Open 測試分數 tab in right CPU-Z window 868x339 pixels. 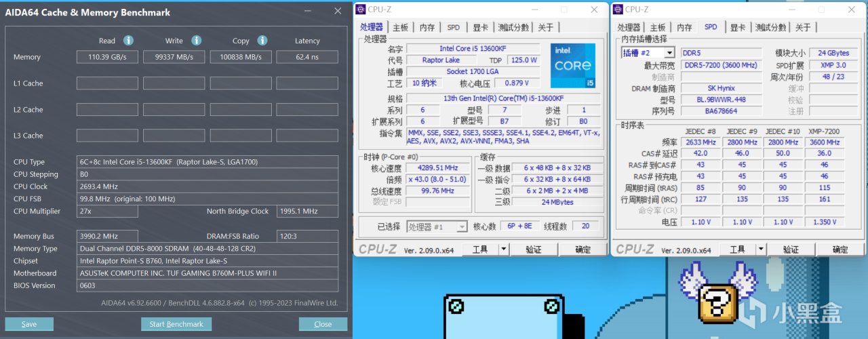771,27
